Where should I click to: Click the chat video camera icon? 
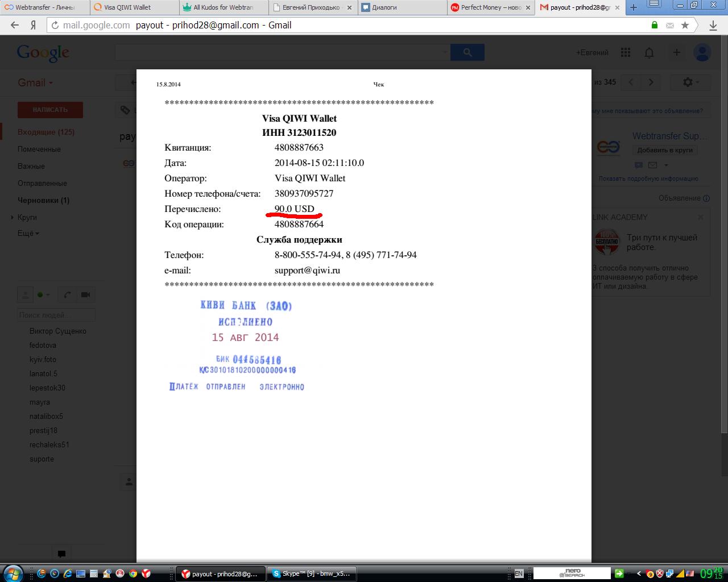coord(86,295)
